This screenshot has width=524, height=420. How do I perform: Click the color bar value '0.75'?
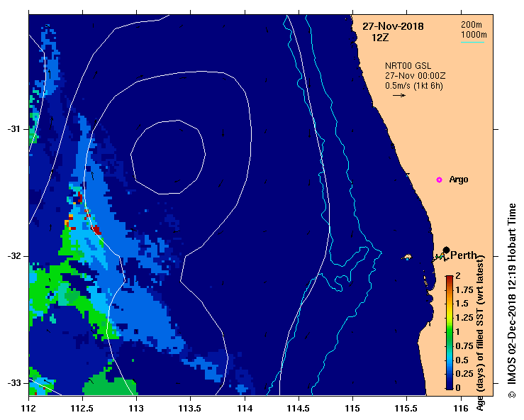464,346
